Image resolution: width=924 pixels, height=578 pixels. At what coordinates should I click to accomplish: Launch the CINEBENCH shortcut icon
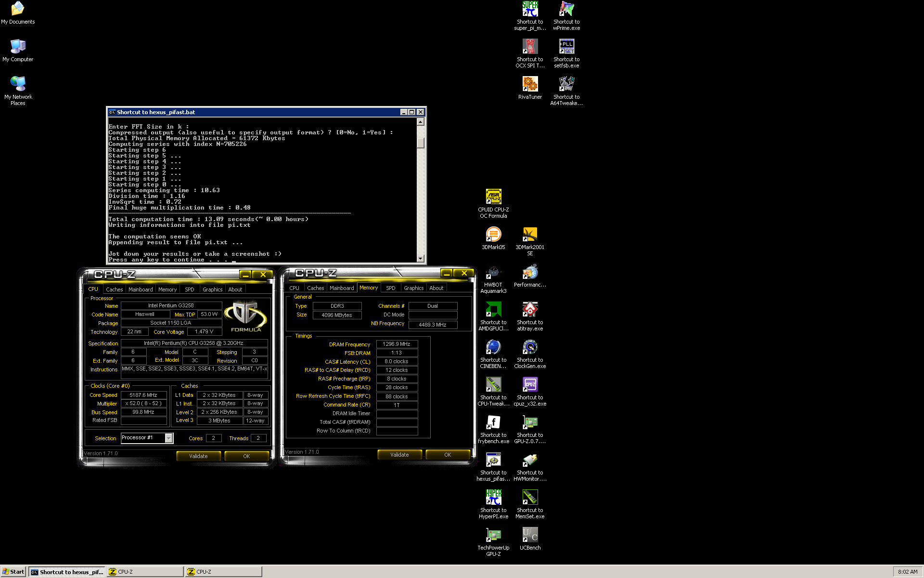[493, 354]
